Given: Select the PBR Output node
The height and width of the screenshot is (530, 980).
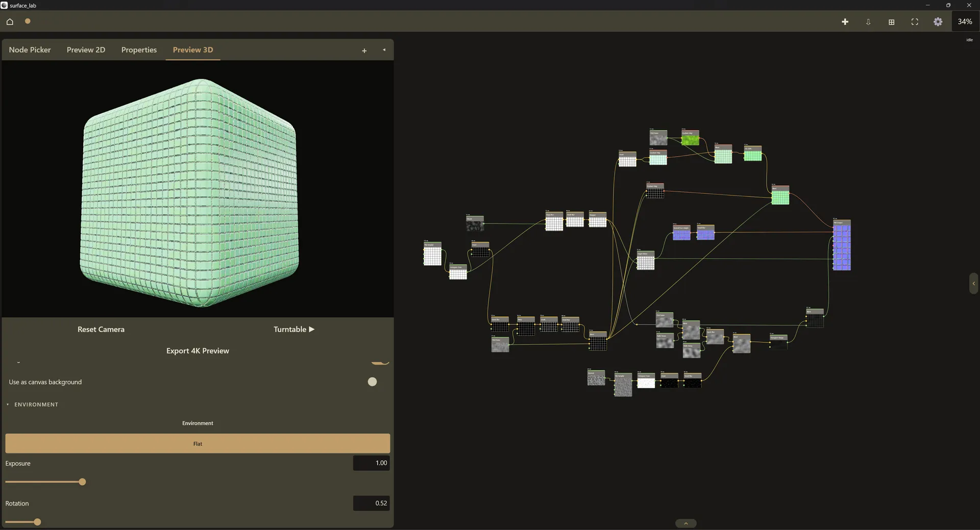Looking at the screenshot, I should point(842,245).
